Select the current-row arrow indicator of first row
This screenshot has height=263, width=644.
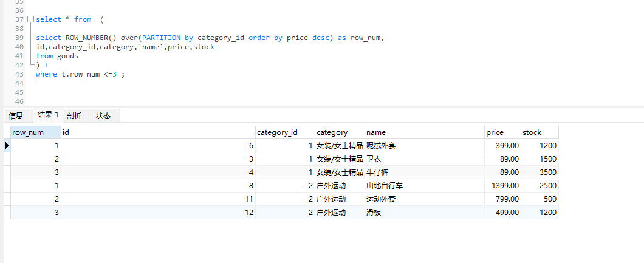click(7, 145)
